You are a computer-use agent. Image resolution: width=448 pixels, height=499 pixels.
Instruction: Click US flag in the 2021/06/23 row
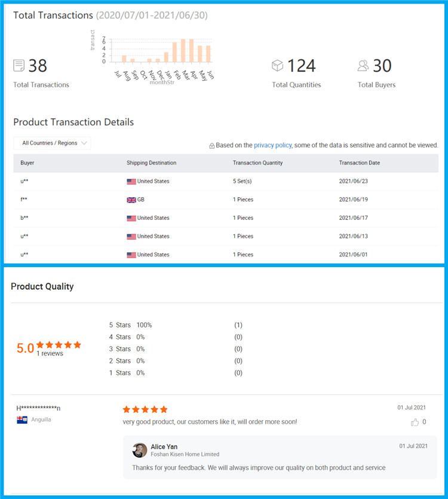(x=131, y=182)
